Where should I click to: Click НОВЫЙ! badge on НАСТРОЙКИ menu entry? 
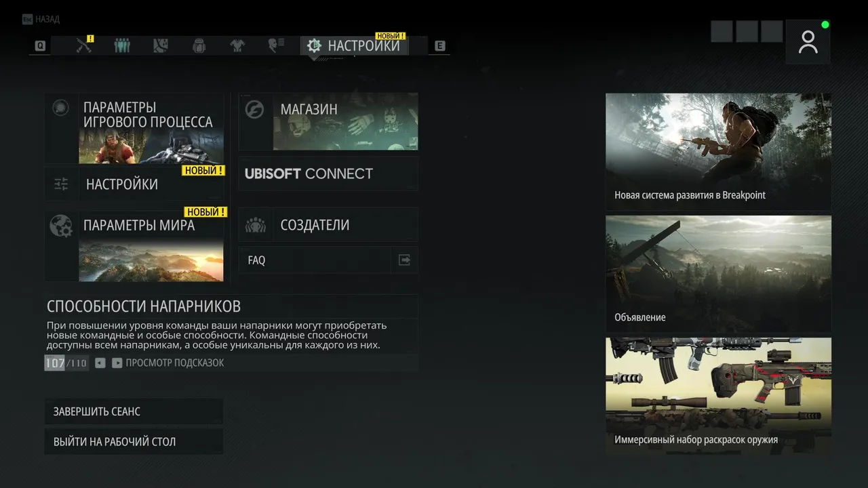[203, 171]
